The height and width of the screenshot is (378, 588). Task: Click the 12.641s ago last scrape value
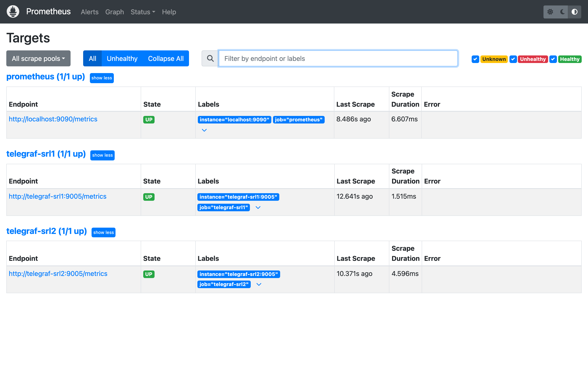[355, 196]
